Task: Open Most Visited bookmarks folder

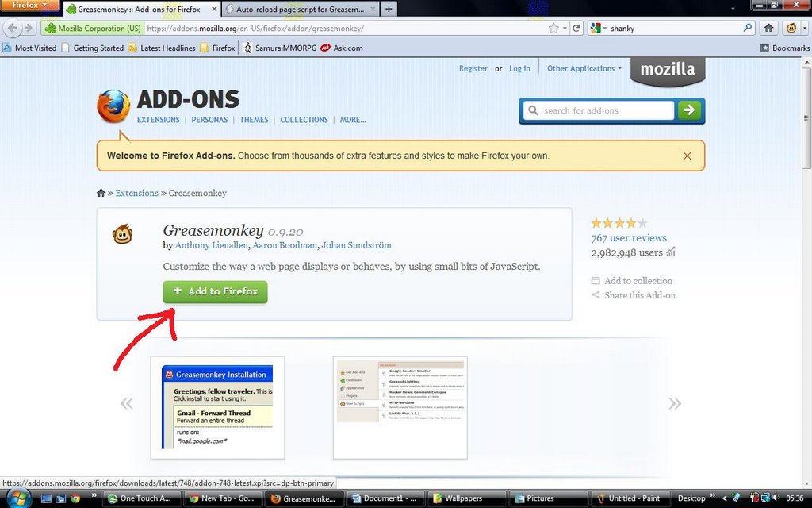Action: click(x=29, y=48)
